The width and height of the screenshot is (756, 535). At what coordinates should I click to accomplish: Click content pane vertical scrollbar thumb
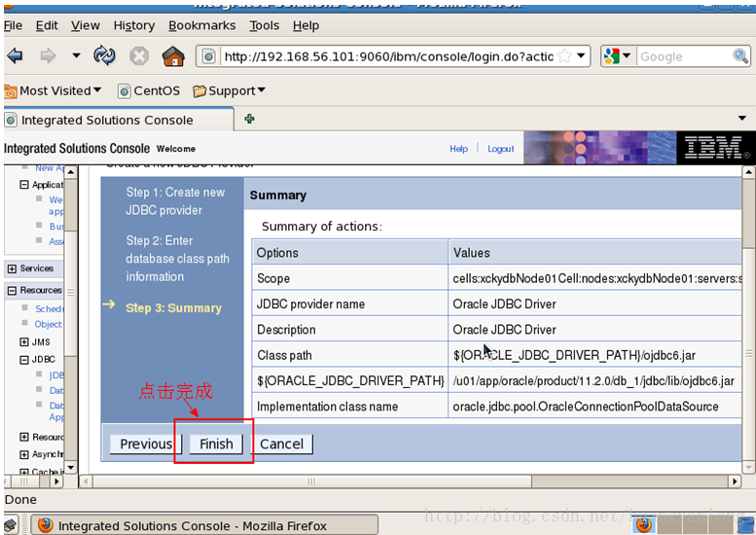point(748,354)
